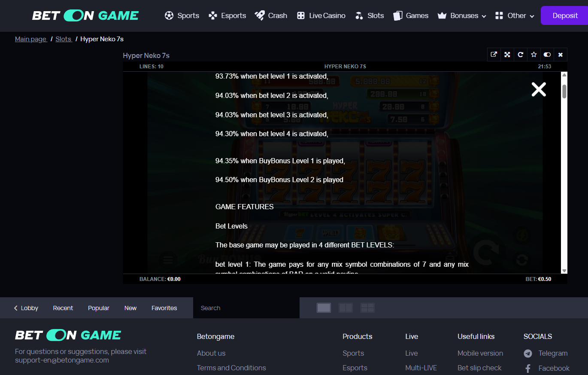Click scroll up arrow in game info
Image resolution: width=588 pixels, height=375 pixels.
[564, 75]
